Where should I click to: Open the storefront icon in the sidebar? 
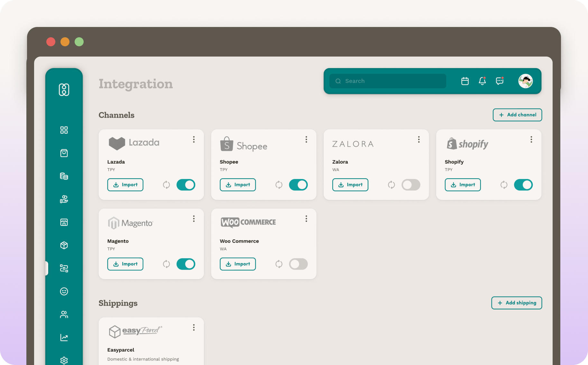(x=64, y=222)
